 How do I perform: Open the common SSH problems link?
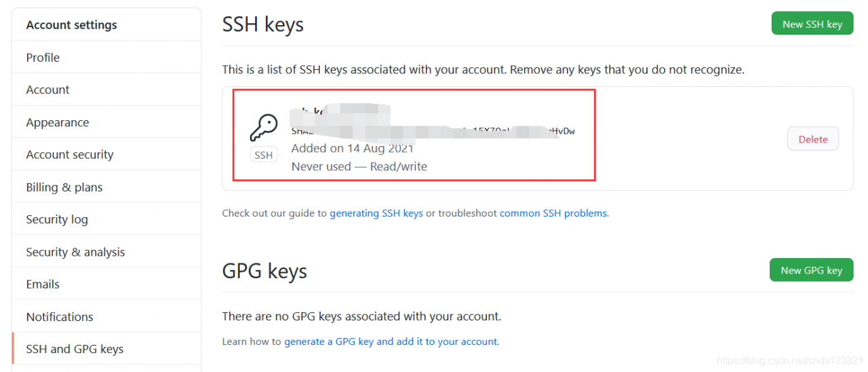553,213
